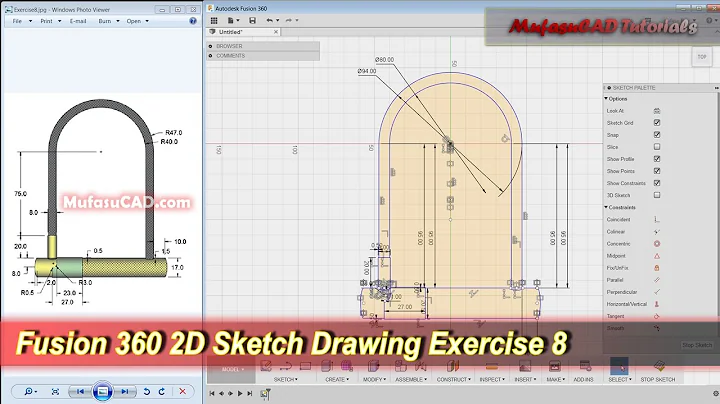This screenshot has width=720, height=404.
Task: Open the SELECT dropdown in toolbar
Action: coord(620,380)
